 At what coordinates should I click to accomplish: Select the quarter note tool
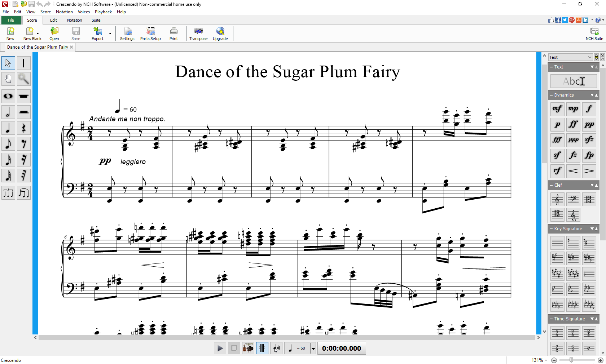tap(8, 128)
